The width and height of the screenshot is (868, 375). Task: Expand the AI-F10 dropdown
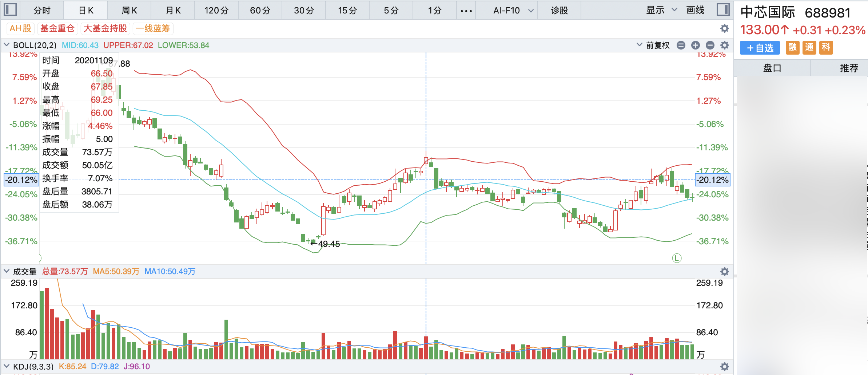tap(513, 11)
